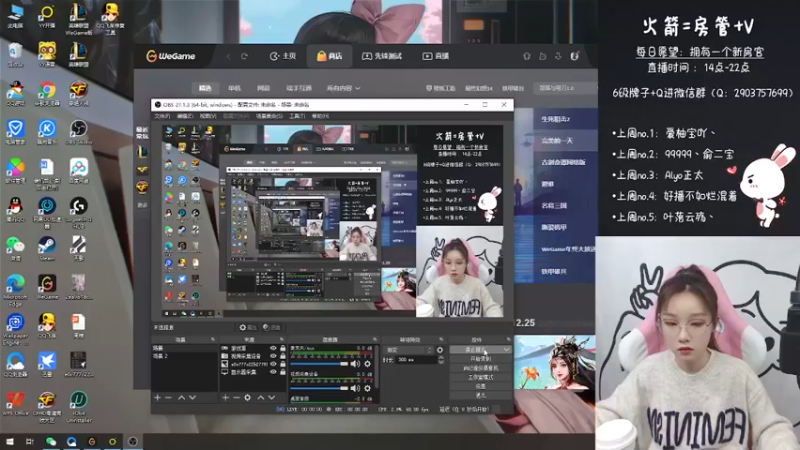
Task: Decrease transition duration with down stepper
Action: click(441, 362)
